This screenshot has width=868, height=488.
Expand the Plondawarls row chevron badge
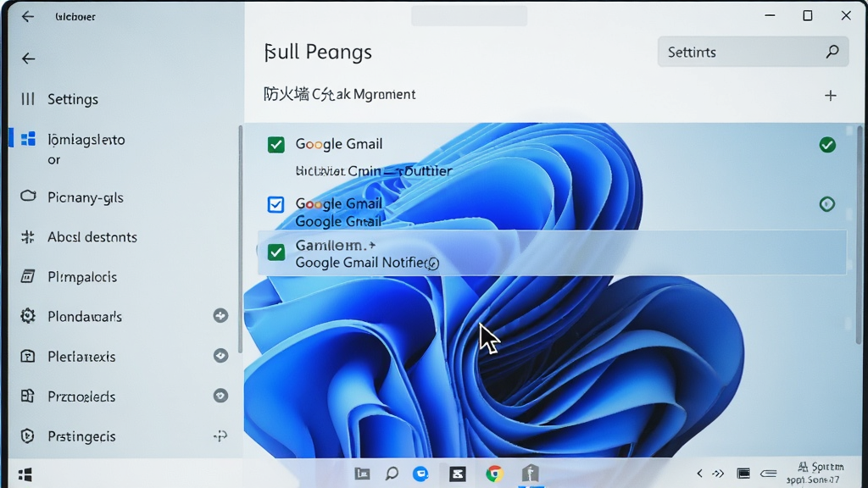point(220,315)
